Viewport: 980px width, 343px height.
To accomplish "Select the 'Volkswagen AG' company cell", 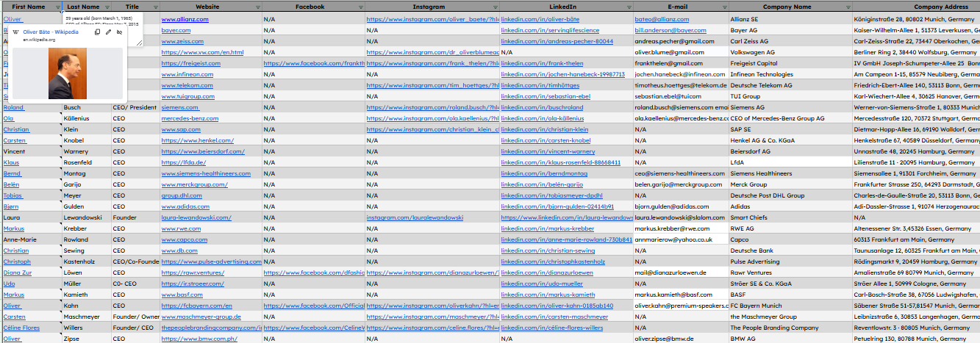I will click(790, 52).
